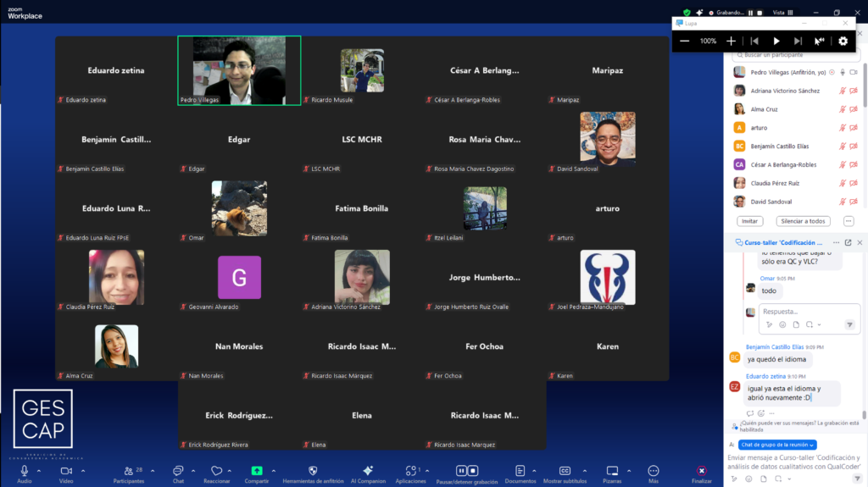Select David Sandoval video tile

pyautogui.click(x=607, y=140)
